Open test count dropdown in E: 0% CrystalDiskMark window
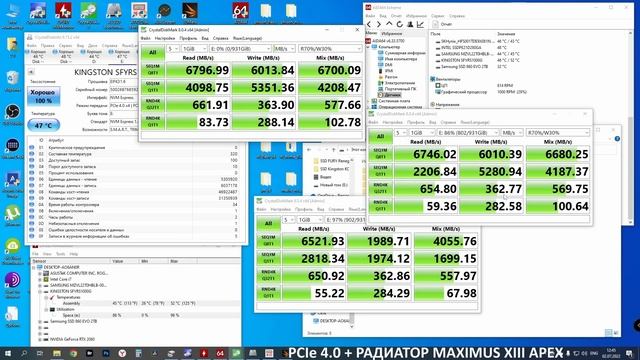Screen dimensions: 640x360 pos(173,49)
